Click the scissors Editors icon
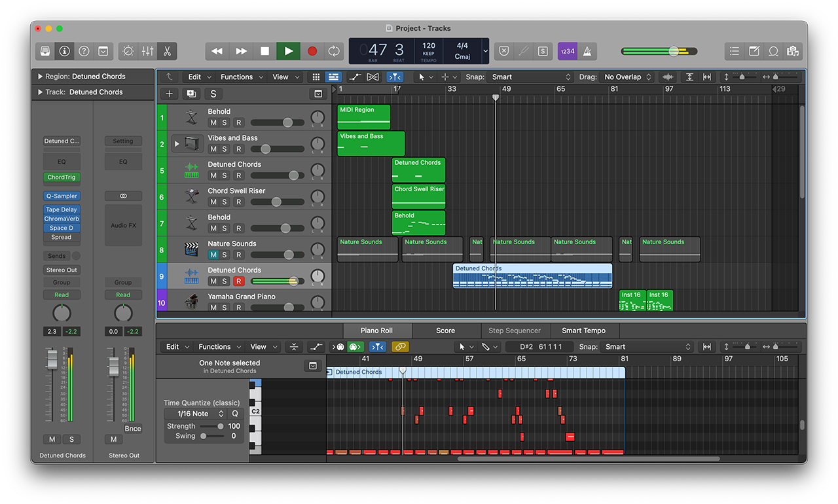Image resolution: width=838 pixels, height=504 pixels. [x=167, y=51]
